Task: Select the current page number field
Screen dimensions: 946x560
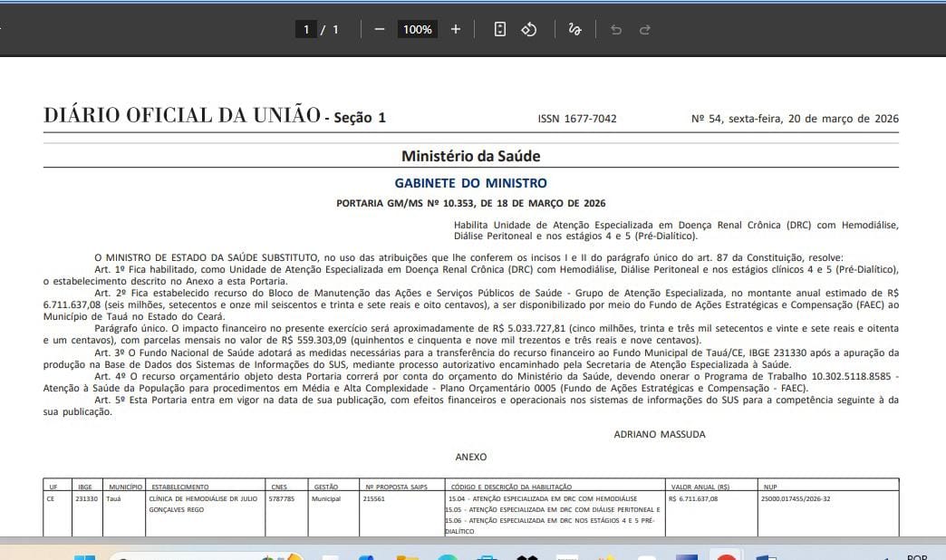Action: coord(306,29)
